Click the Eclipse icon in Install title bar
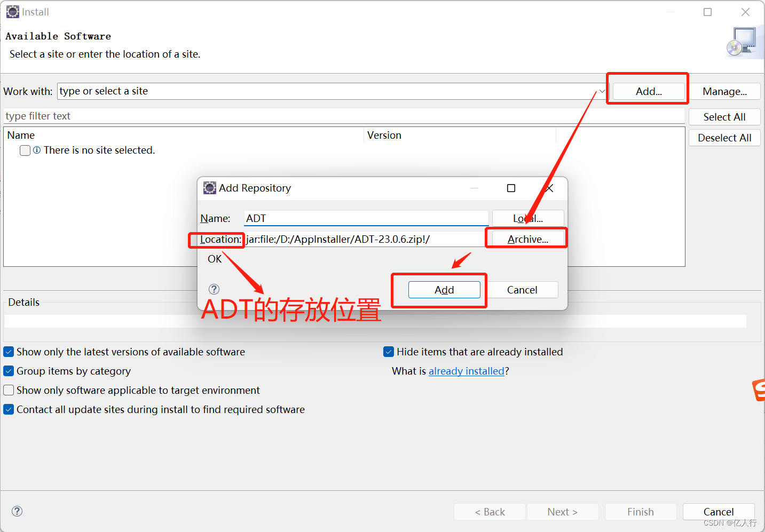Viewport: 765px width, 532px height. [x=13, y=12]
